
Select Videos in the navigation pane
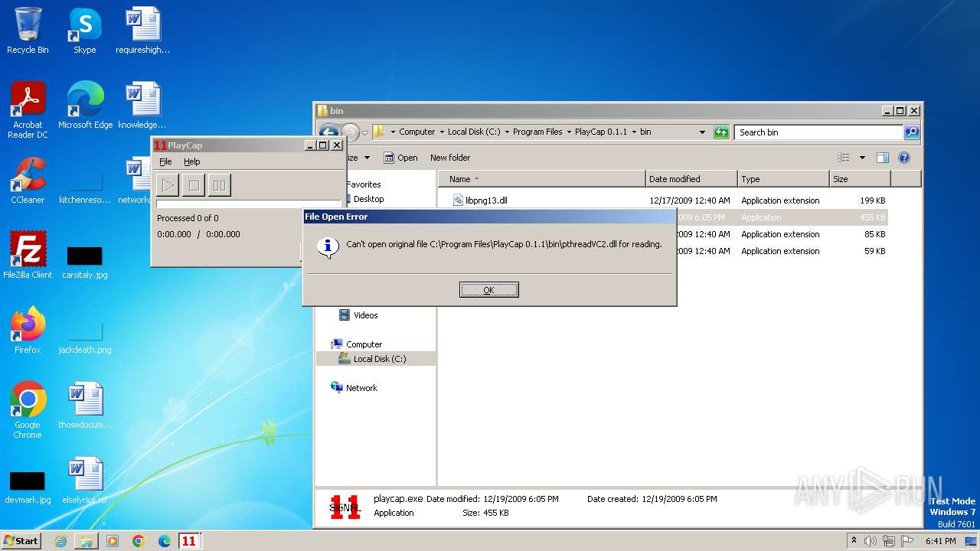(358, 315)
